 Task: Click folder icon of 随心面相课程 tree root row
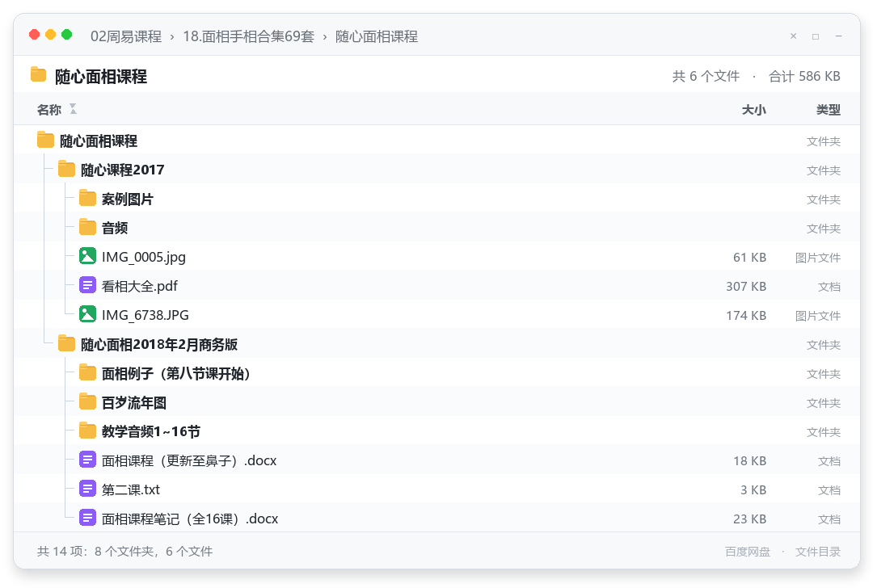click(x=45, y=140)
